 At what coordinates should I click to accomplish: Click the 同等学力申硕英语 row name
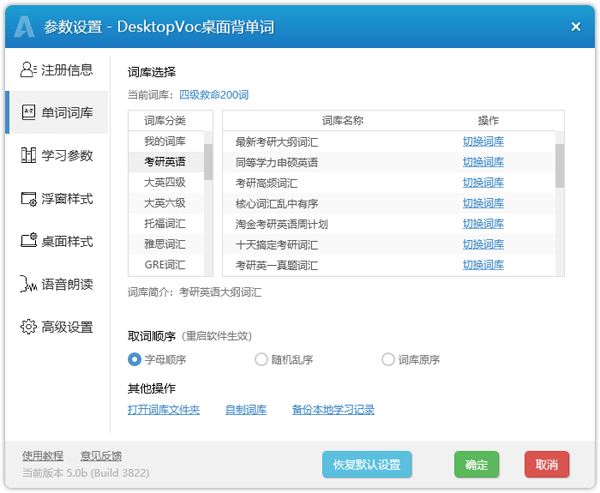point(277,163)
